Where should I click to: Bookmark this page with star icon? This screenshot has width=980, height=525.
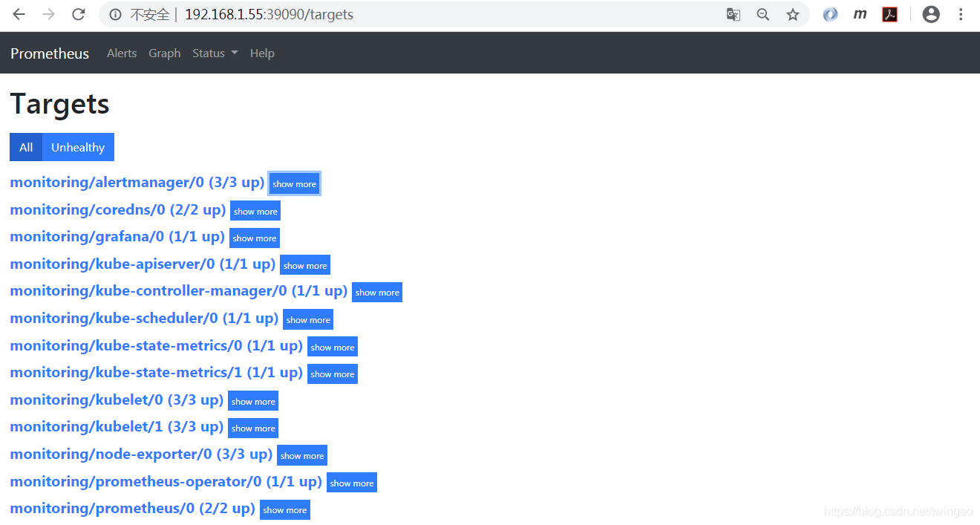[793, 14]
